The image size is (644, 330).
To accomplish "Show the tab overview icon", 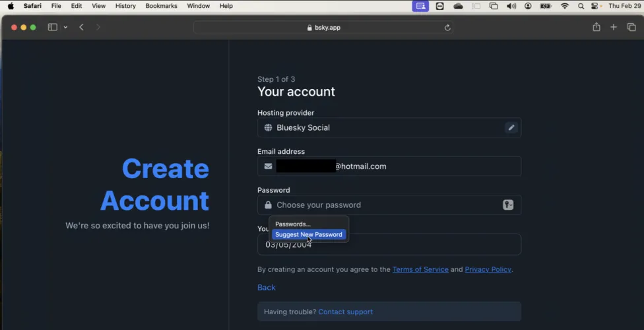I will (x=631, y=27).
